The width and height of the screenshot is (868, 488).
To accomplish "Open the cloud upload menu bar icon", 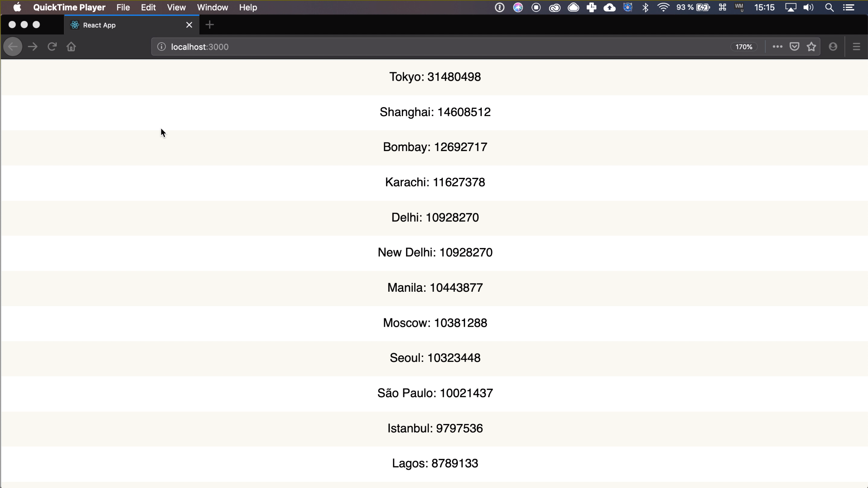I will tap(610, 7).
